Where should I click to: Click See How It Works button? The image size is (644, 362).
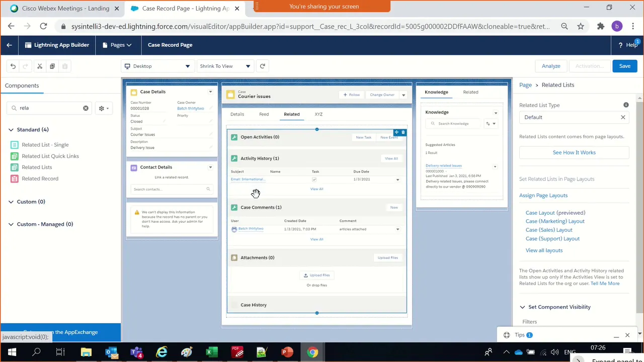[x=574, y=152]
